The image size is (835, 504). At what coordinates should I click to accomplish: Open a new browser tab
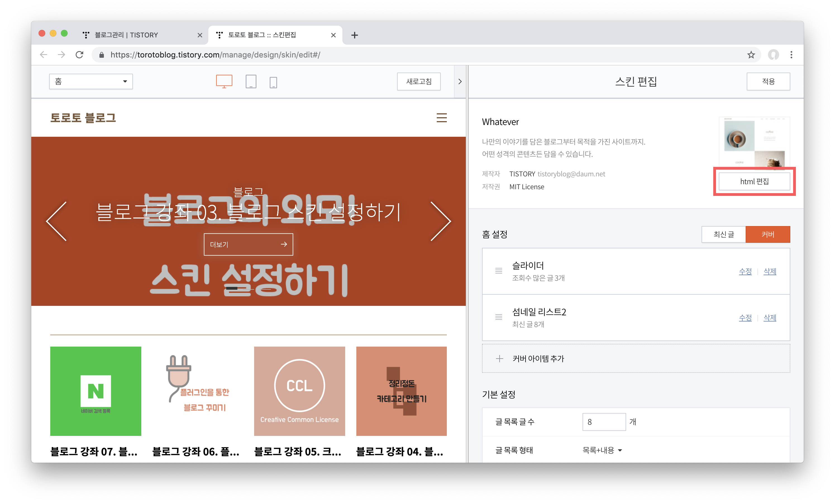pos(354,35)
